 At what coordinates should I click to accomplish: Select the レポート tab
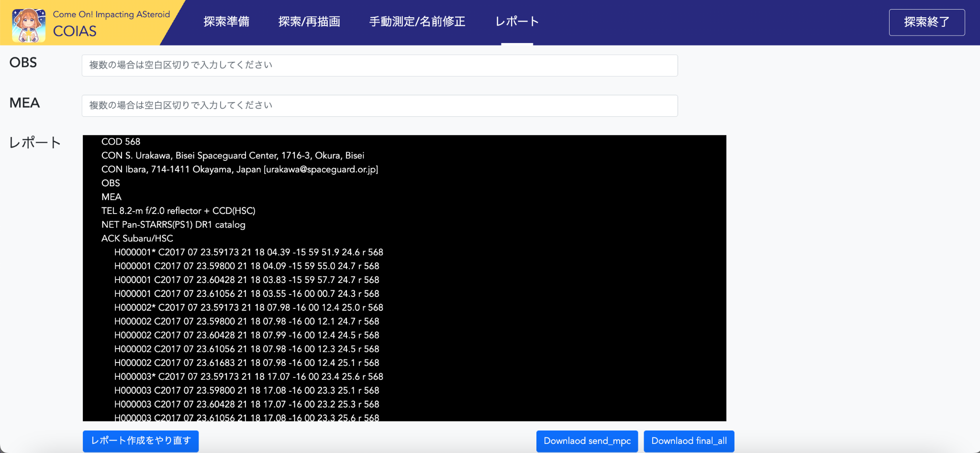coord(517,22)
